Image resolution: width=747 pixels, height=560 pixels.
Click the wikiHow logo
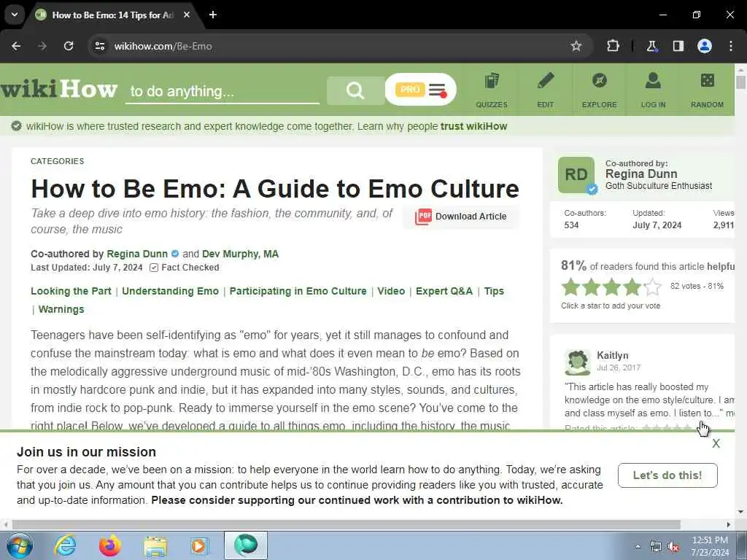(x=58, y=89)
